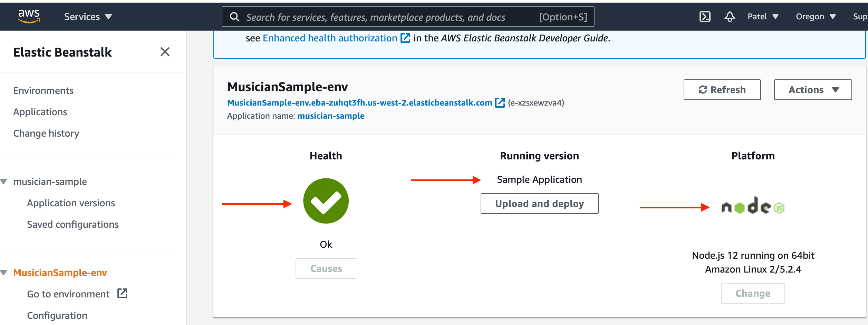Click the magnifier search icon
Screen dimensions: 868x325
pos(234,17)
